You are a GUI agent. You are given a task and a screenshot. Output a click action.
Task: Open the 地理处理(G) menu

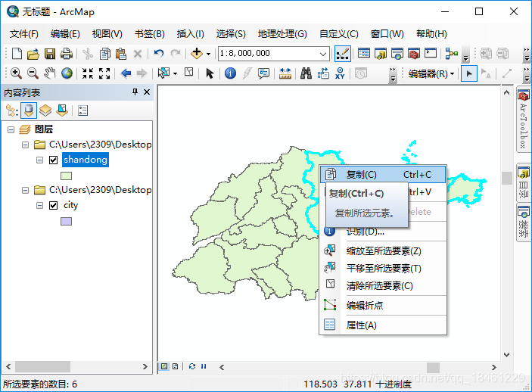(282, 34)
